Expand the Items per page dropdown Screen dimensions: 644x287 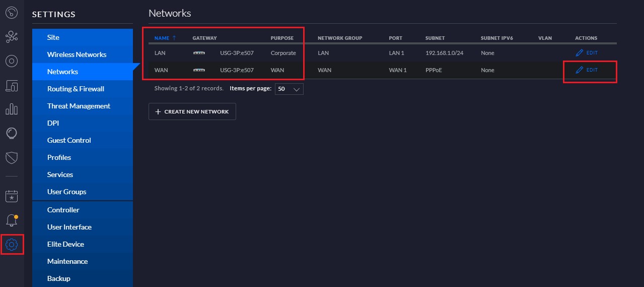tap(289, 89)
